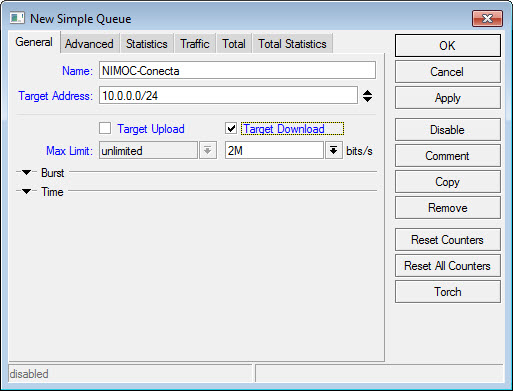Close the New Simple Queue dialog
The height and width of the screenshot is (391, 513).
487,18
